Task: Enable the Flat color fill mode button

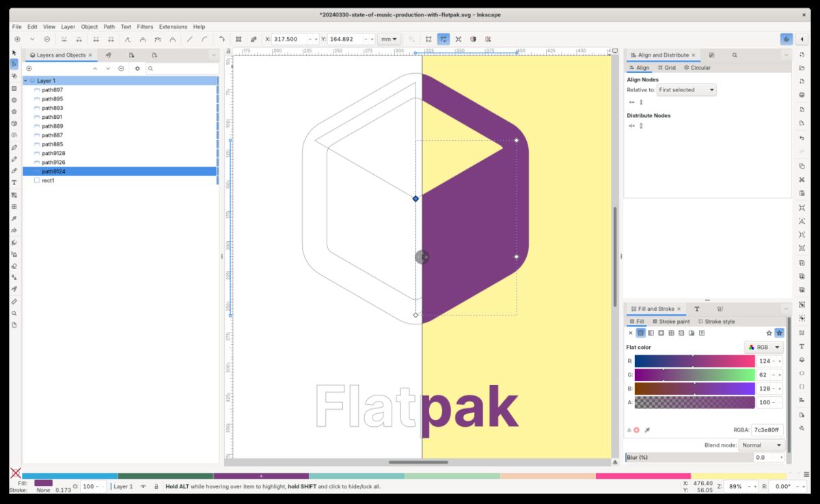Action: tap(640, 333)
